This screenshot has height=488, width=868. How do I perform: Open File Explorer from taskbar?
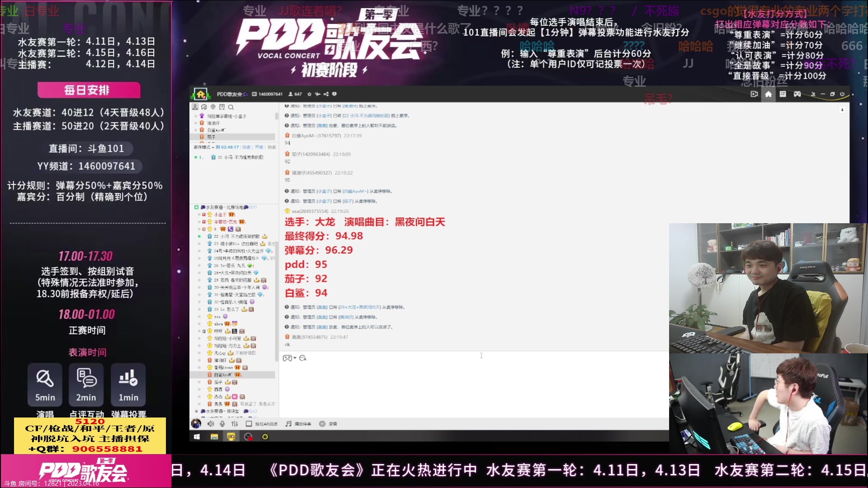click(214, 436)
